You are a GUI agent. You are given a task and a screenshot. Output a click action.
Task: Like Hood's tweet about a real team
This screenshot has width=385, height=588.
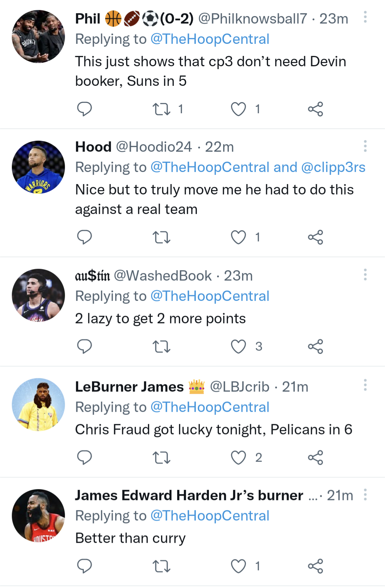238,237
